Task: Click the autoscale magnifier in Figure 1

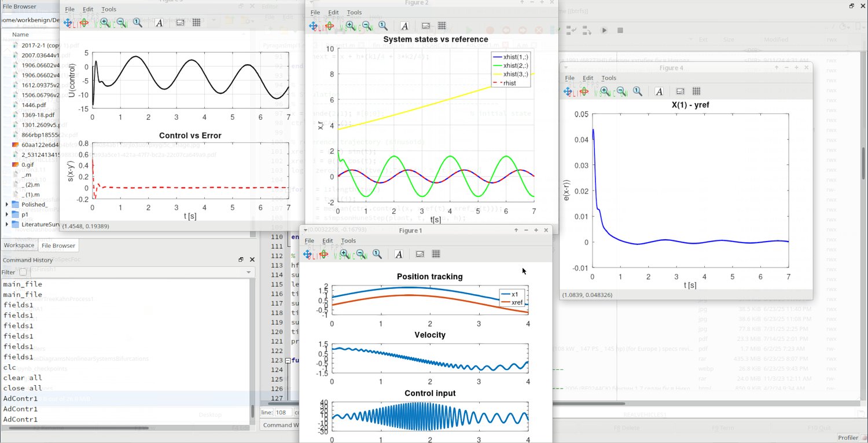Action: [377, 254]
